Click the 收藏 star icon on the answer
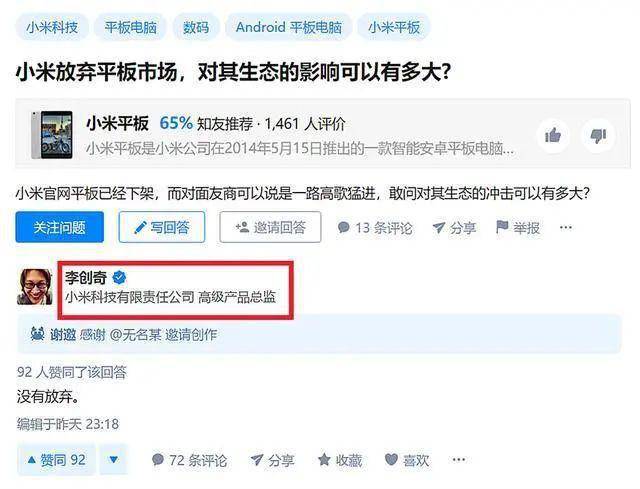The width and height of the screenshot is (640, 489). point(324,460)
